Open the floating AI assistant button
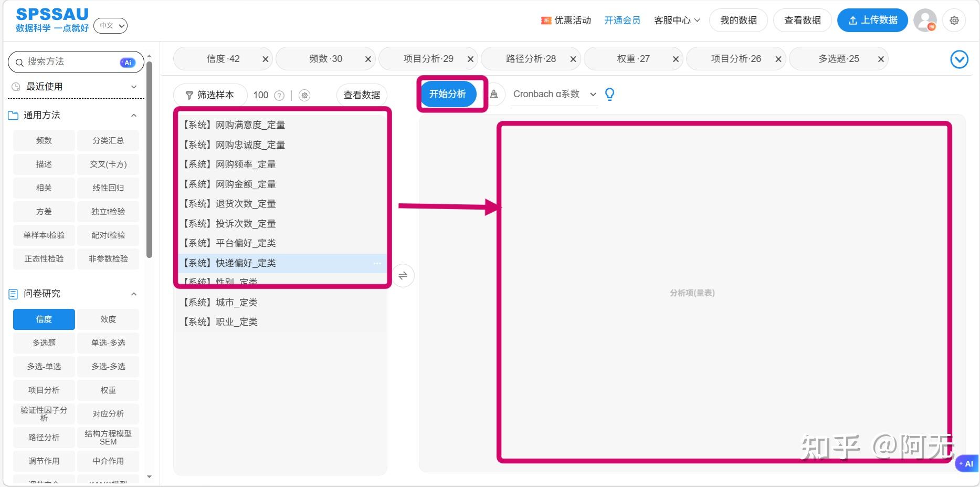This screenshot has height=487, width=980. point(967,463)
